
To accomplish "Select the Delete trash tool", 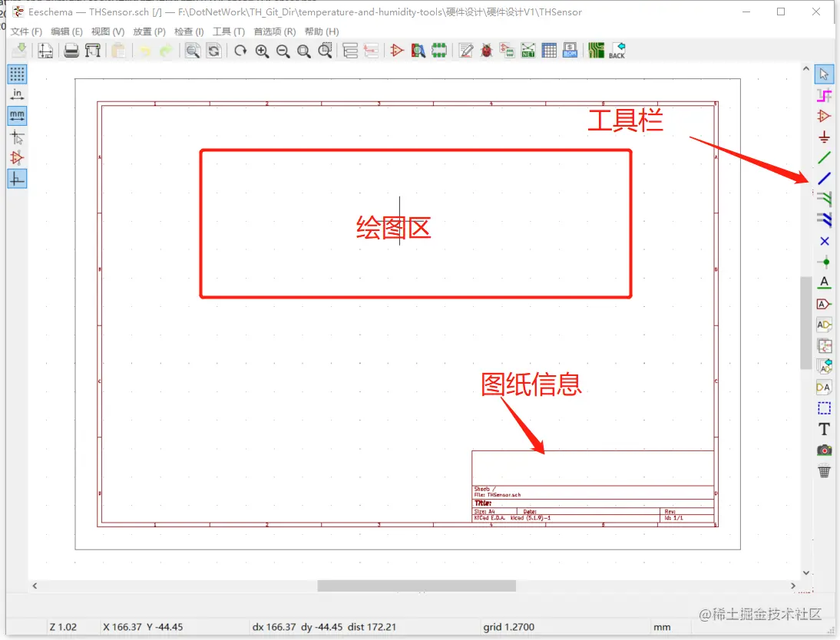I will pyautogui.click(x=824, y=471).
